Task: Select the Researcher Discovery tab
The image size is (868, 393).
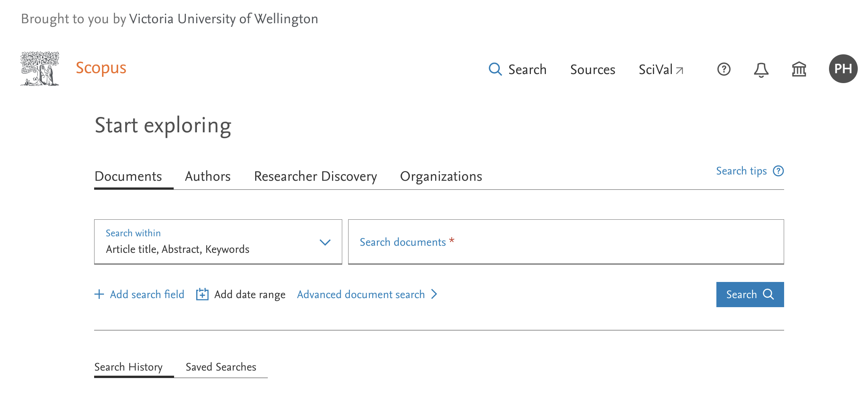Action: coord(315,176)
